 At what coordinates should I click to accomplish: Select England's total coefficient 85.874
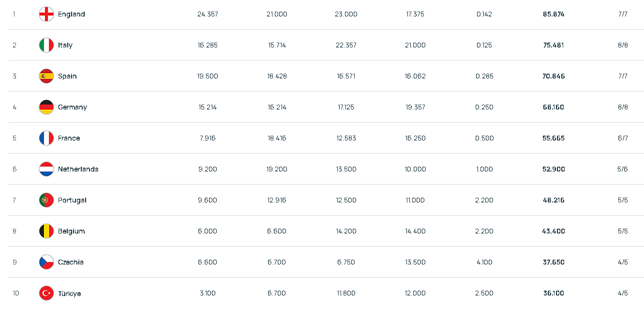pyautogui.click(x=554, y=14)
